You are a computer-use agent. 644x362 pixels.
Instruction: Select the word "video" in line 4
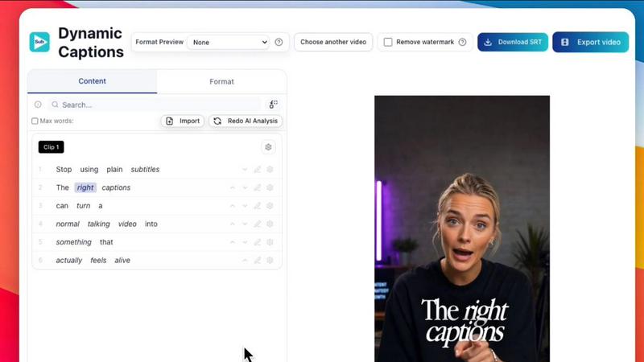pos(127,224)
